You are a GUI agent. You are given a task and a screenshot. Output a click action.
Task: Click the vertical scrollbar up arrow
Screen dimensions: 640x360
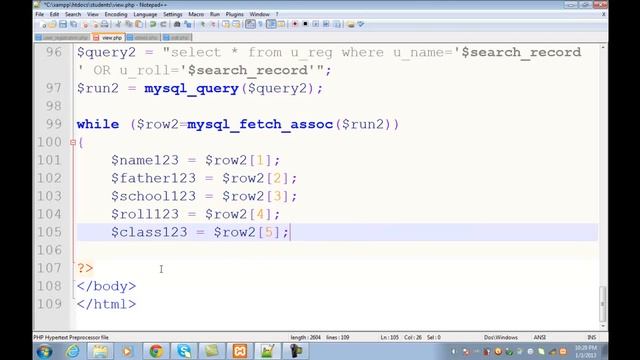tap(603, 48)
